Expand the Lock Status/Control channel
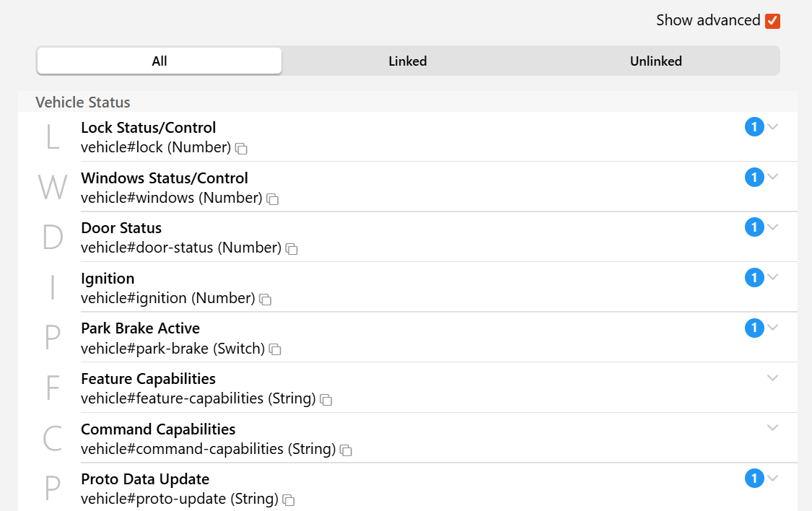Screen dimensions: 812x511 (773, 127)
